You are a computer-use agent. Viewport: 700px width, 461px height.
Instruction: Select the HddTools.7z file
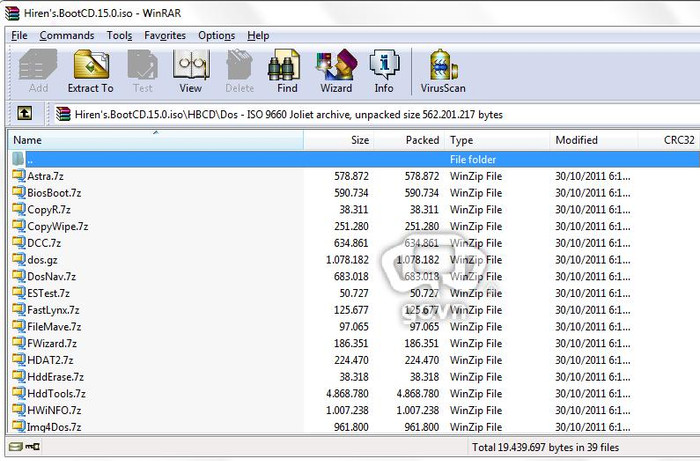tap(55, 393)
